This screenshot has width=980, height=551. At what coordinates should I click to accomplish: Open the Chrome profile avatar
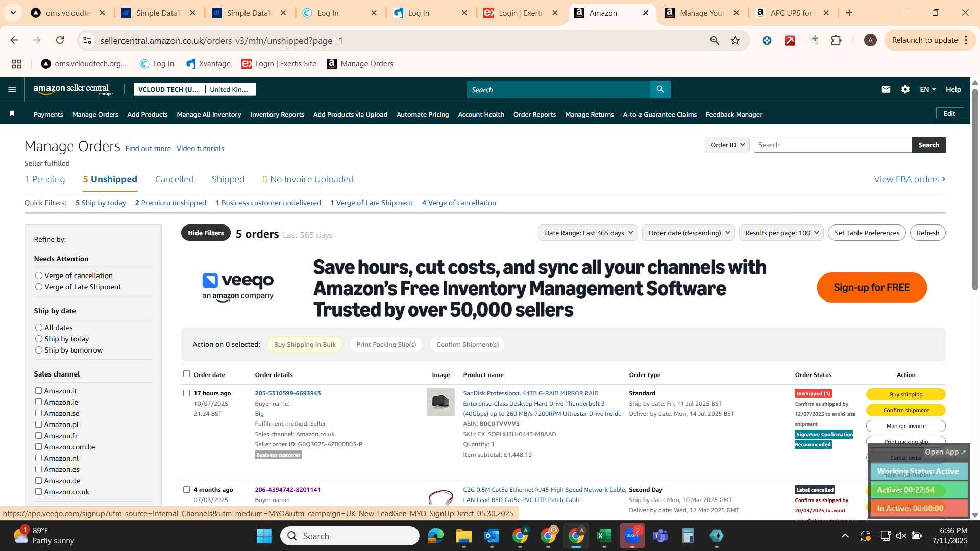pos(870,40)
